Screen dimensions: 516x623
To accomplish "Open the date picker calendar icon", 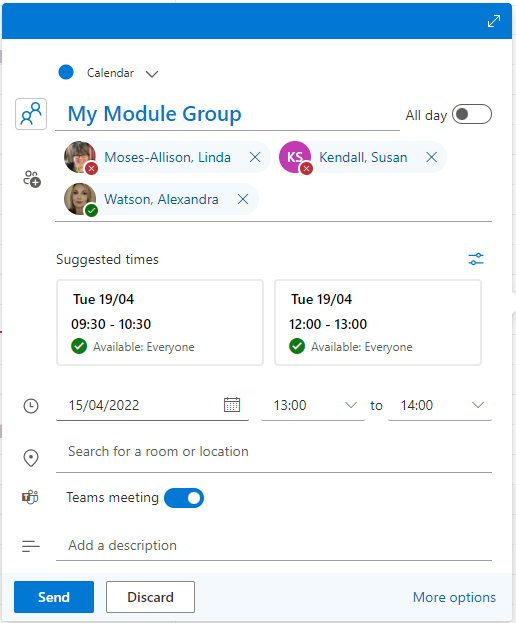I will point(232,405).
